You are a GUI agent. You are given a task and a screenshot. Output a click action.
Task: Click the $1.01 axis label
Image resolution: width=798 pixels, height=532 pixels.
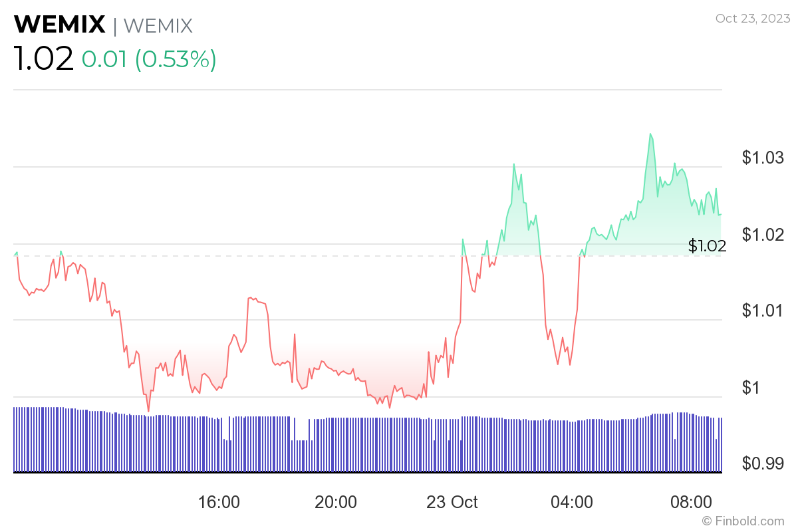pos(763,311)
